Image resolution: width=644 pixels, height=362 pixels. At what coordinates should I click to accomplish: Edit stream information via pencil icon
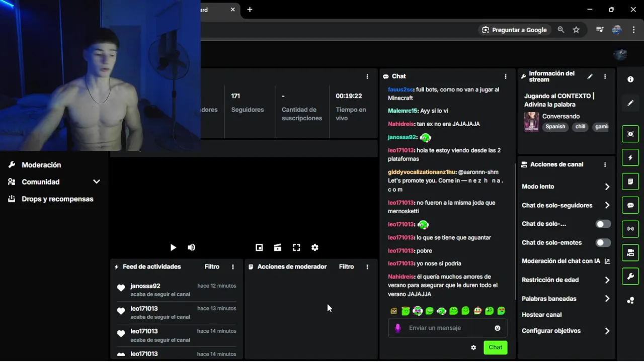point(590,76)
